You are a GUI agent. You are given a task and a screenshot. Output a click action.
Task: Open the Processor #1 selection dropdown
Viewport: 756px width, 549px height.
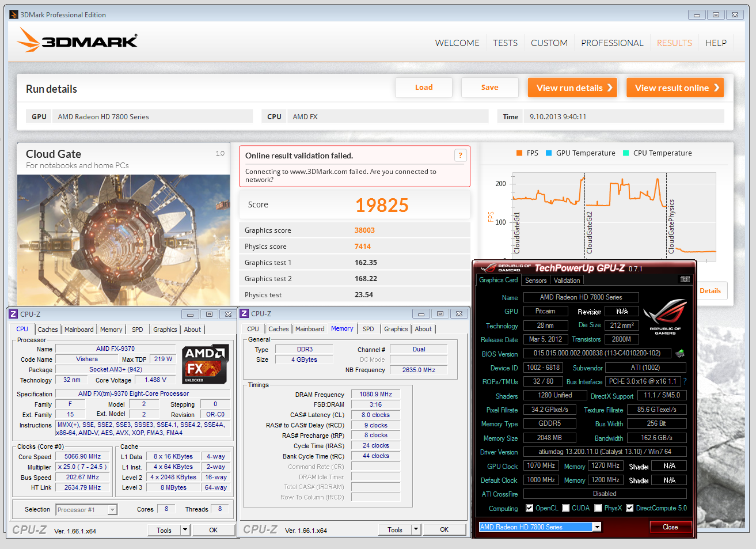pyautogui.click(x=112, y=510)
